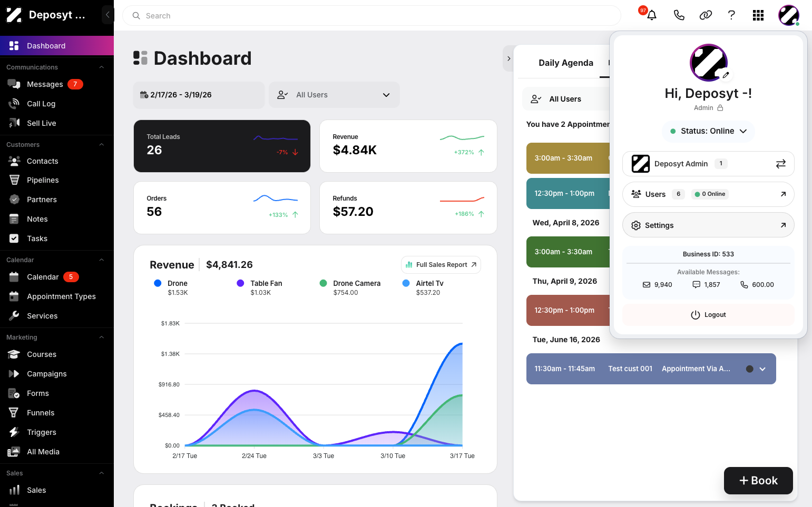Click the Book button
Image resolution: width=812 pixels, height=507 pixels.
coord(758,481)
